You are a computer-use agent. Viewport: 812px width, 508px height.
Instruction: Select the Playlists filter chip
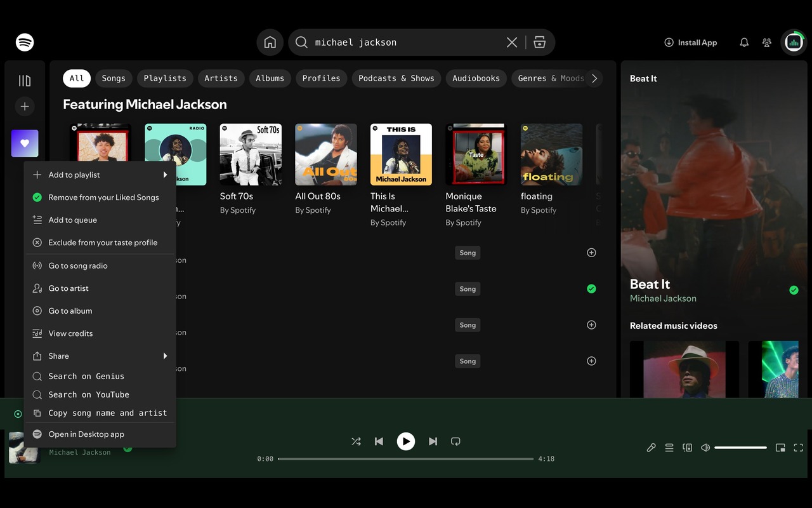165,78
